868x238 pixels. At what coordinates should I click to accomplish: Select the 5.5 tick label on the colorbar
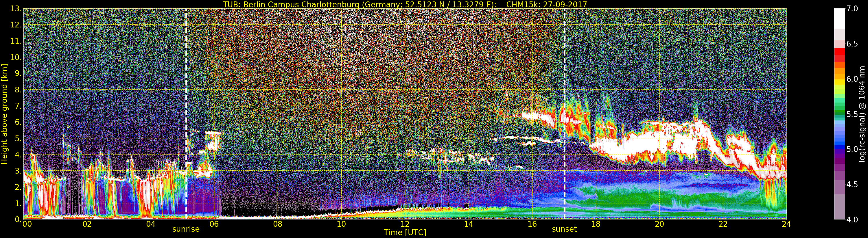click(852, 114)
